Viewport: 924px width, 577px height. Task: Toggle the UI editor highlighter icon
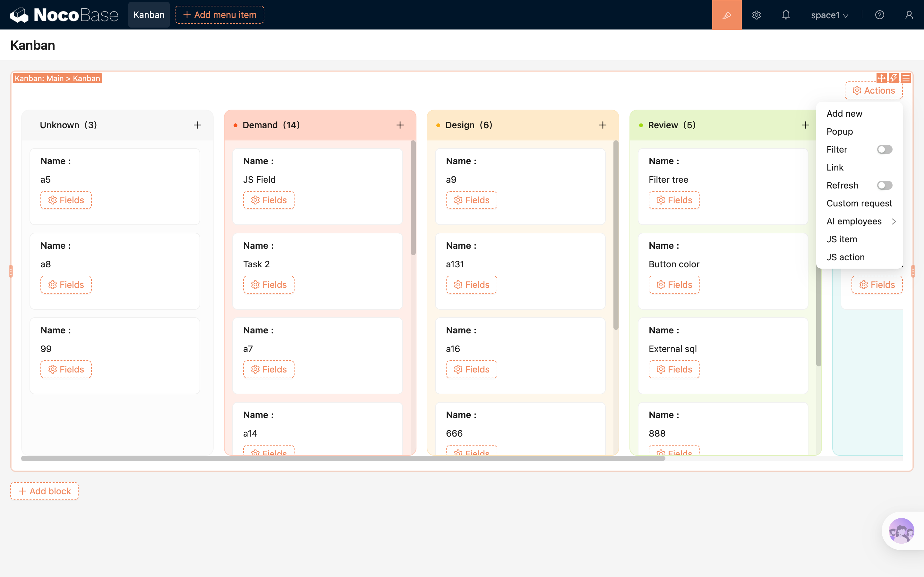click(x=727, y=15)
